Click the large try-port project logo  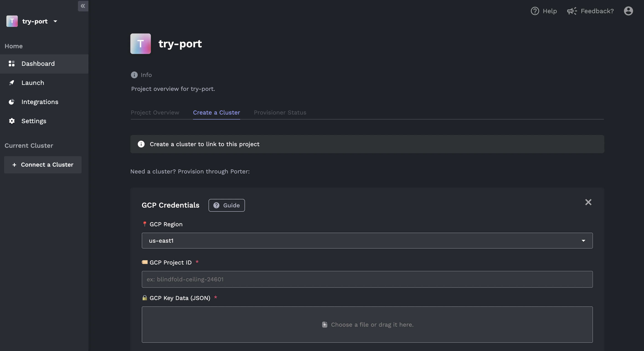[141, 44]
